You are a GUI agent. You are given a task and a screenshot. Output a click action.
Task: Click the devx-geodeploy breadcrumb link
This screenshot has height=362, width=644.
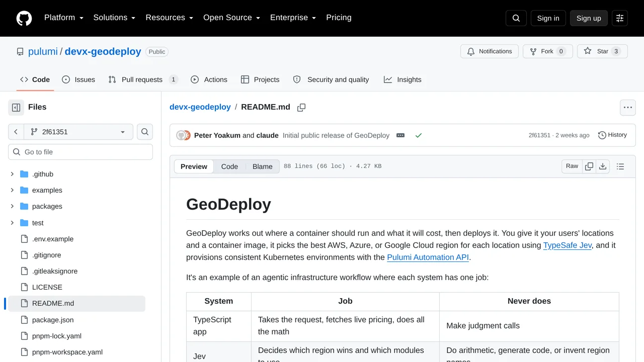(x=200, y=107)
